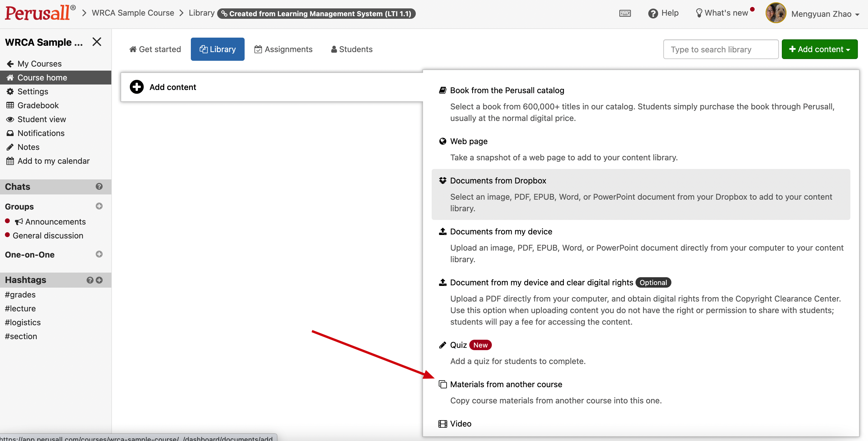The height and width of the screenshot is (441, 868).
Task: Click the calendar icon for Add to my calendar
Action: 10,161
